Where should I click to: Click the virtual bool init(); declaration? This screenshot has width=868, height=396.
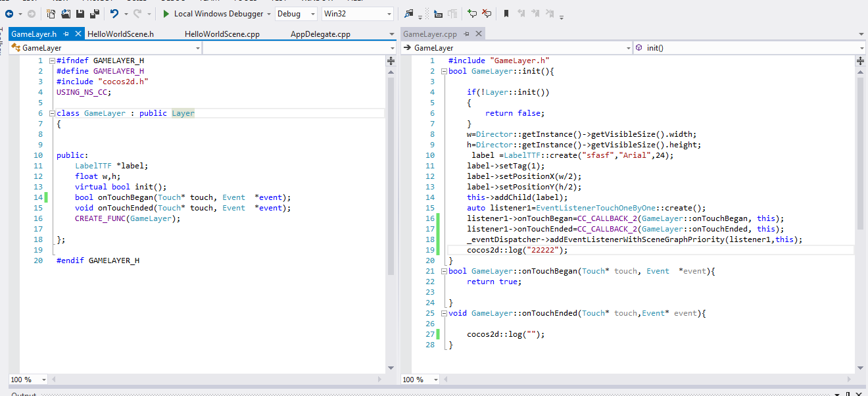coord(120,187)
